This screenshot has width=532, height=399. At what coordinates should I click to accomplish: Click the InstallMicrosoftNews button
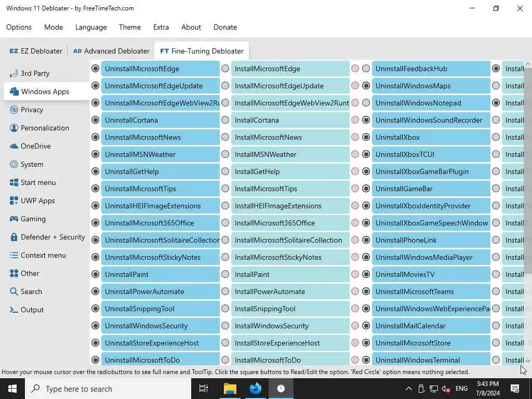290,137
